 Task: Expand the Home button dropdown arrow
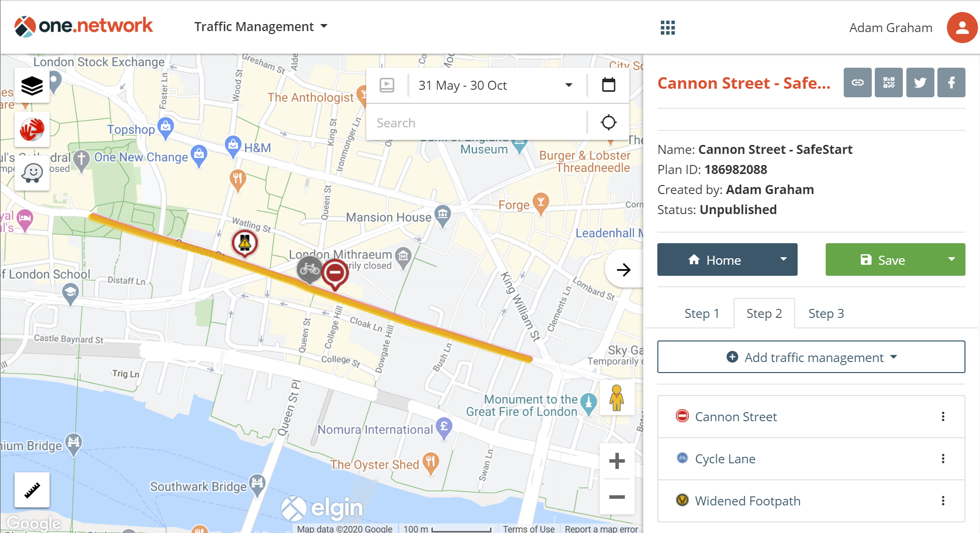tap(784, 259)
